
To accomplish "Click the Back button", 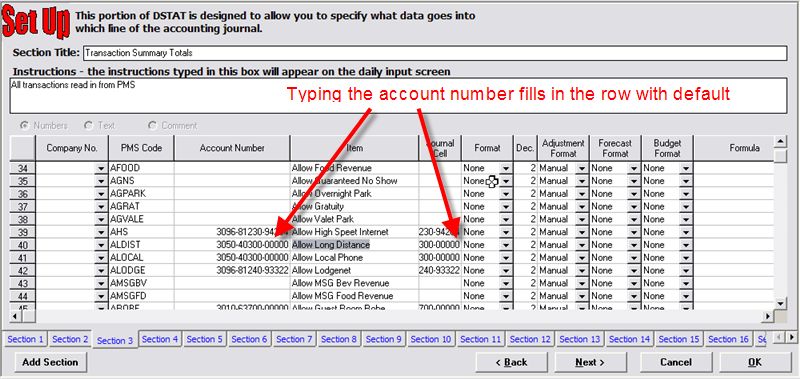I will [x=511, y=362].
